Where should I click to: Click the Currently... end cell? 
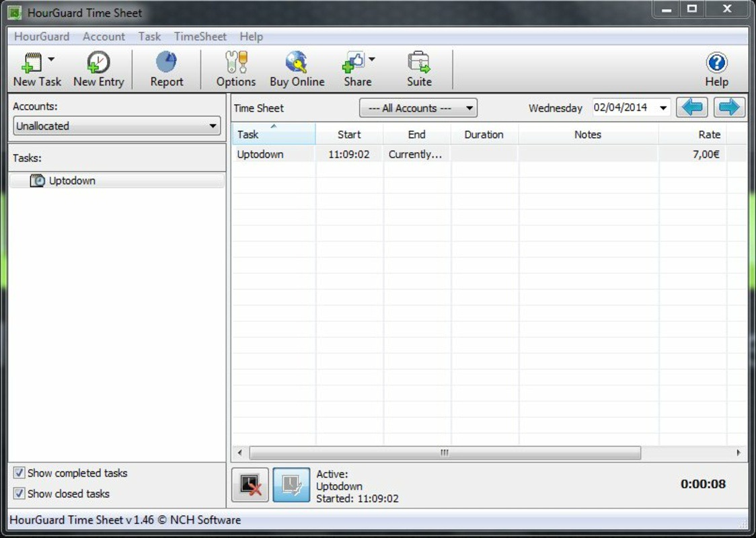(x=416, y=154)
